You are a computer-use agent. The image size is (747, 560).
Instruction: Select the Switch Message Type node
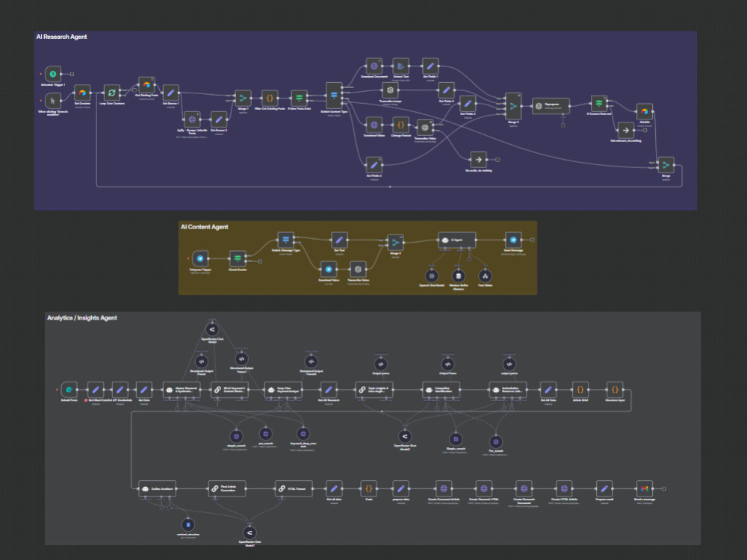(x=286, y=240)
